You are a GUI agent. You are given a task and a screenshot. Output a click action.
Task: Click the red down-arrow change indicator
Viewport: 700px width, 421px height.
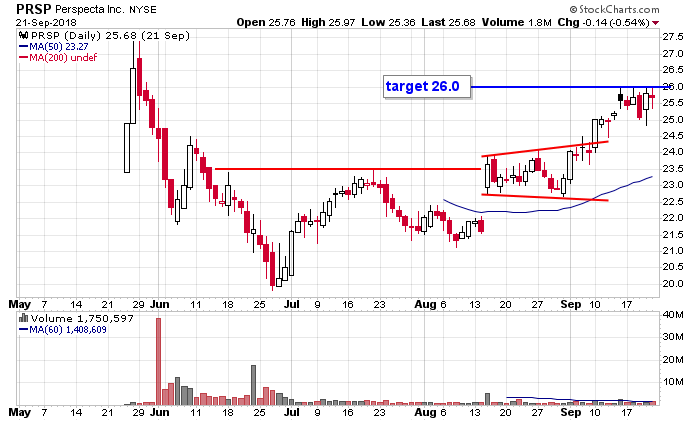(655, 23)
